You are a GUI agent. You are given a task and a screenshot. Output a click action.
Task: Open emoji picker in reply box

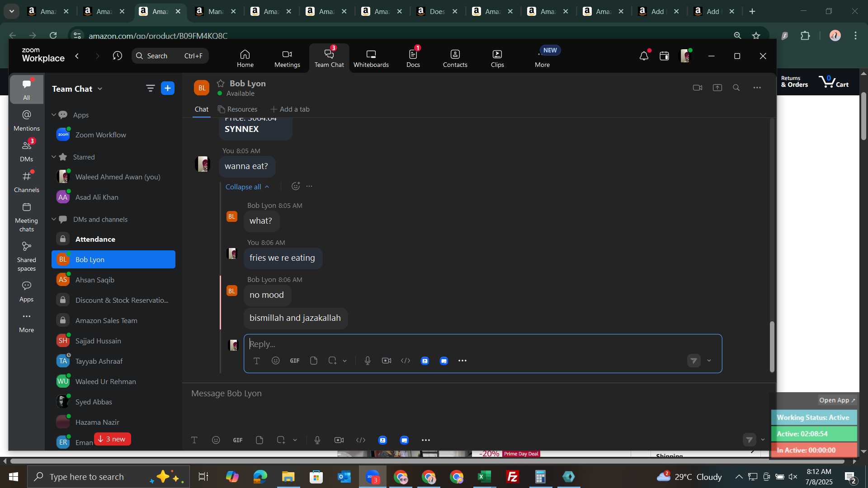276,361
